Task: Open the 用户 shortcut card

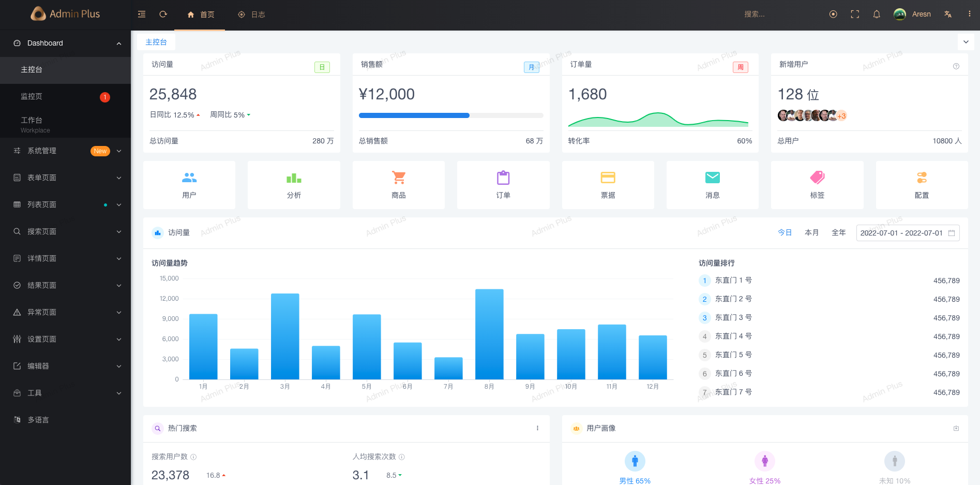Action: pos(189,185)
